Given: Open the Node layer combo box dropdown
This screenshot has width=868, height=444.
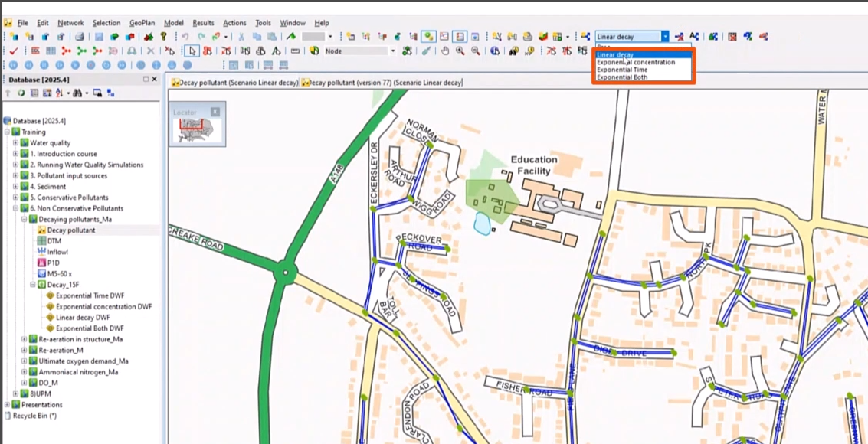Looking at the screenshot, I should [393, 51].
